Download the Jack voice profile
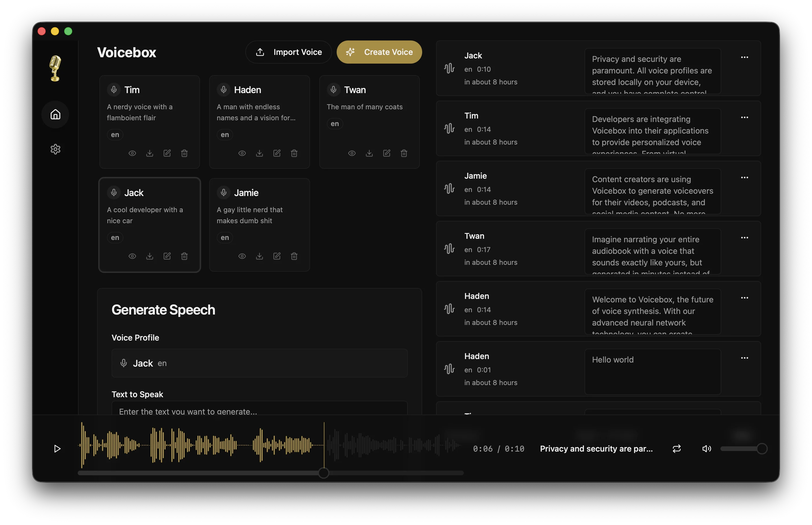The width and height of the screenshot is (812, 525). pyautogui.click(x=150, y=256)
